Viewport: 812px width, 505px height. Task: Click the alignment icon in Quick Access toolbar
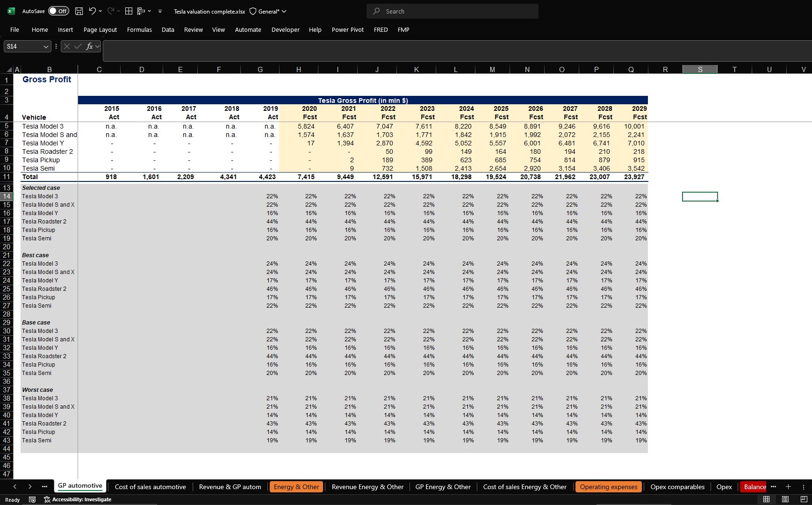pyautogui.click(x=141, y=11)
